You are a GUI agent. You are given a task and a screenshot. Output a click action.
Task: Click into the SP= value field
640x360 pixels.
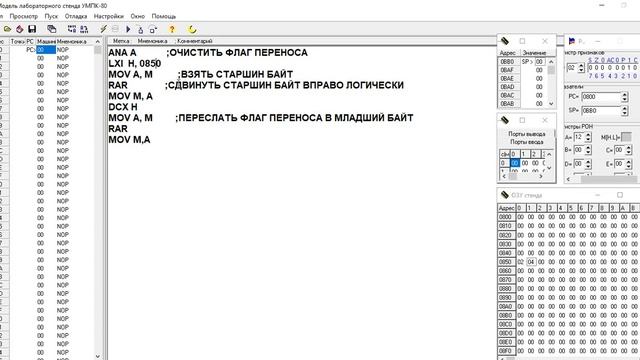(x=601, y=111)
